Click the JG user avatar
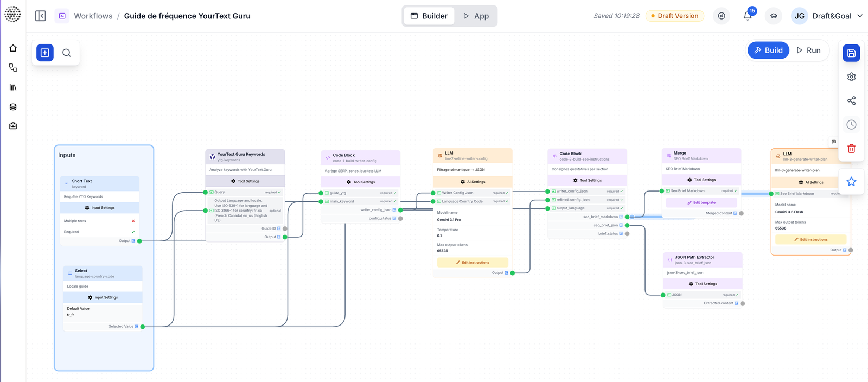 point(799,16)
